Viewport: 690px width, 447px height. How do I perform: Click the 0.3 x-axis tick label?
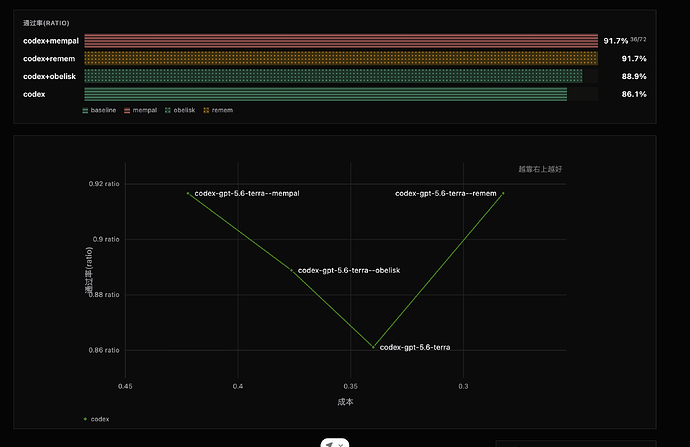[463, 386]
